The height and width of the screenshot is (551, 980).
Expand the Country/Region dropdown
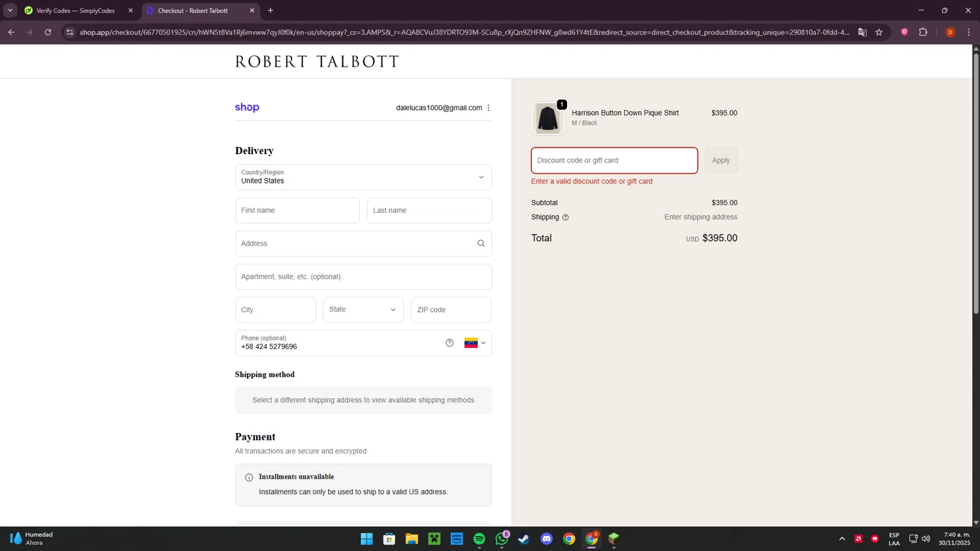[x=363, y=177]
